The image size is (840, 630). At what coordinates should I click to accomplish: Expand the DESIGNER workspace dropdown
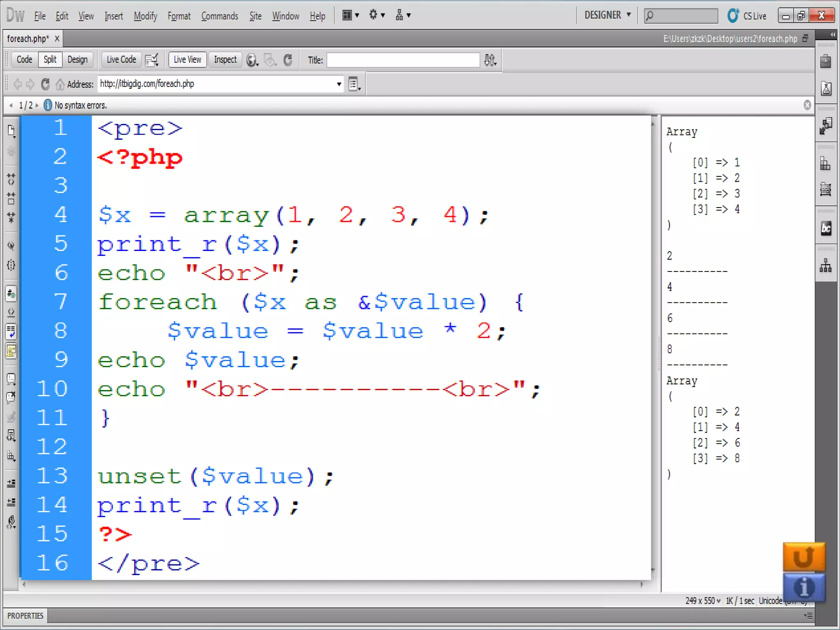pyautogui.click(x=607, y=15)
